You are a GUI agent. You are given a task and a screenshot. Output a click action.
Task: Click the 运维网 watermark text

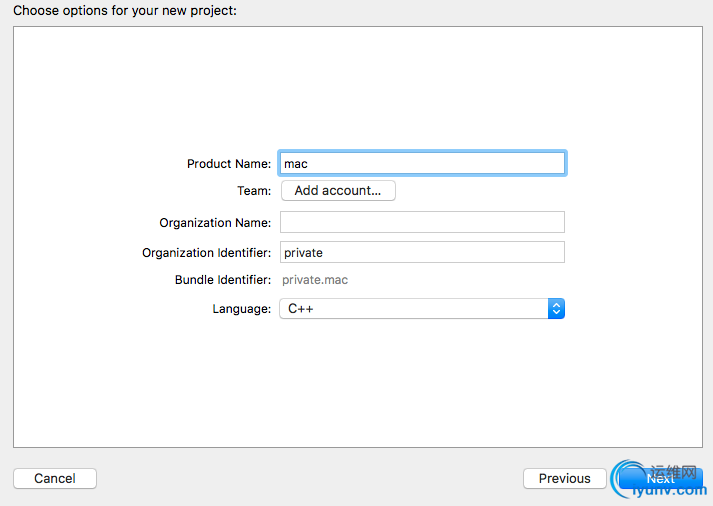[673, 472]
